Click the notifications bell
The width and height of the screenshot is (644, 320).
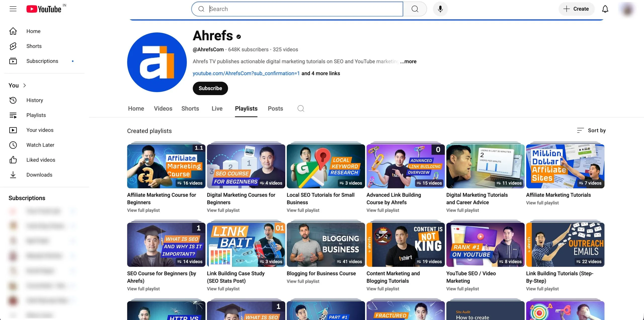tap(605, 9)
